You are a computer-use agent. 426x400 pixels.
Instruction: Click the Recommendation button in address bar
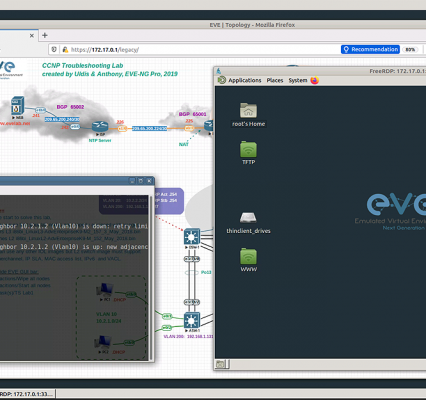[370, 49]
